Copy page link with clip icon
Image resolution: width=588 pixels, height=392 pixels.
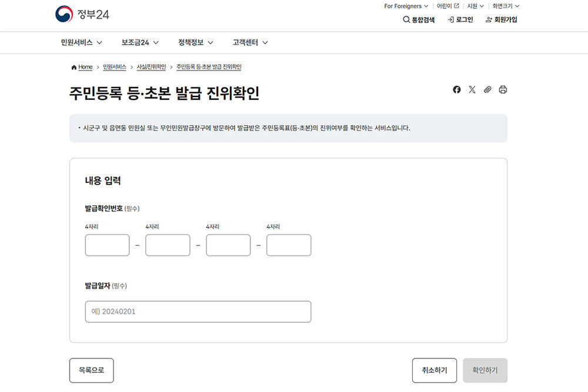click(x=487, y=90)
